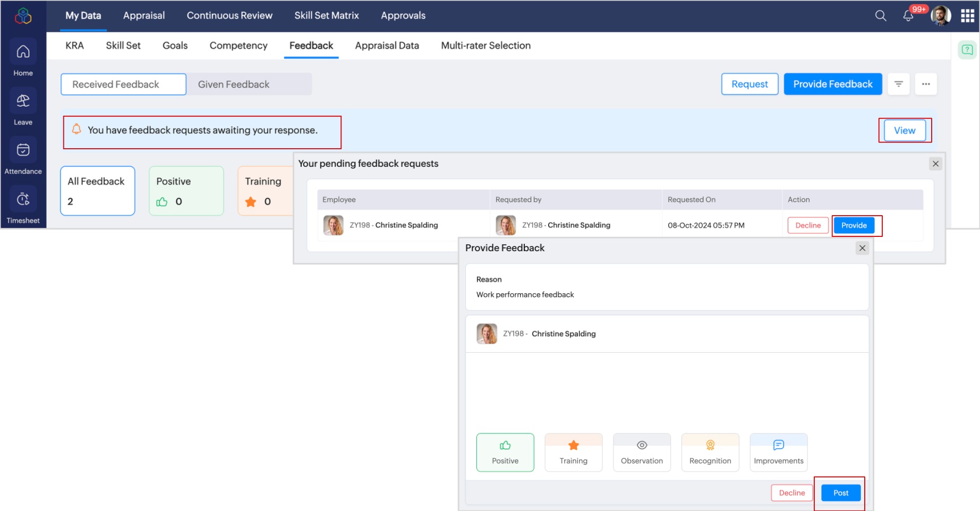
Task: Open the Goals sub-tab
Action: click(x=175, y=46)
